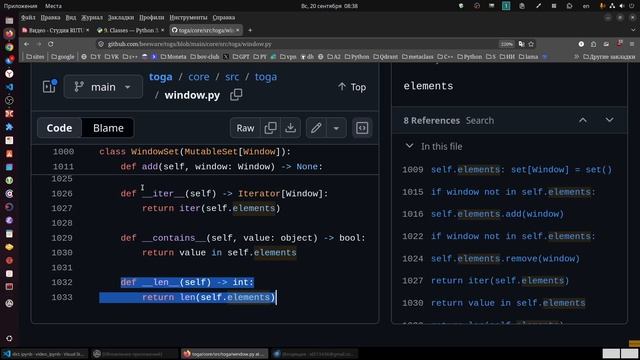Open the Инструменты menu

[188, 18]
